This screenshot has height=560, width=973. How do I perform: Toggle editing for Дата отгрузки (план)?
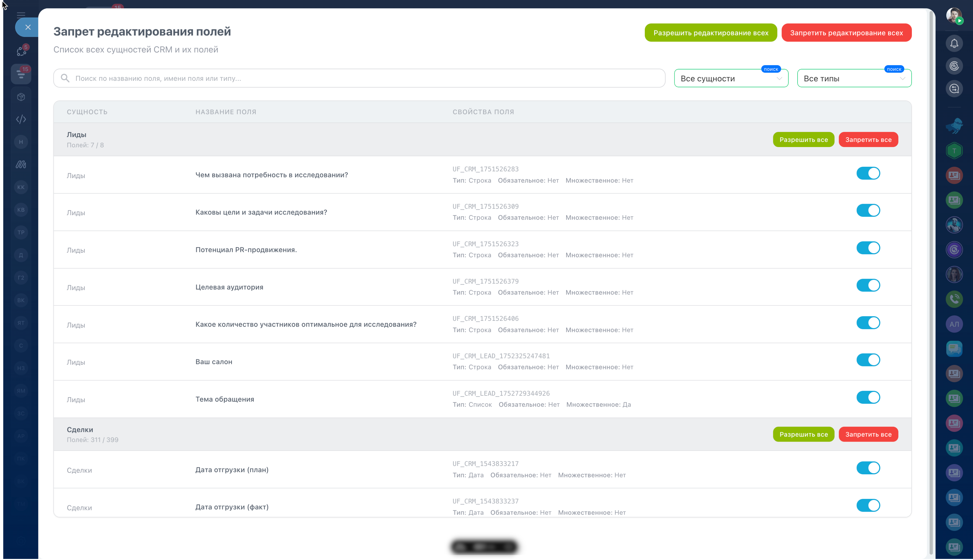(868, 468)
